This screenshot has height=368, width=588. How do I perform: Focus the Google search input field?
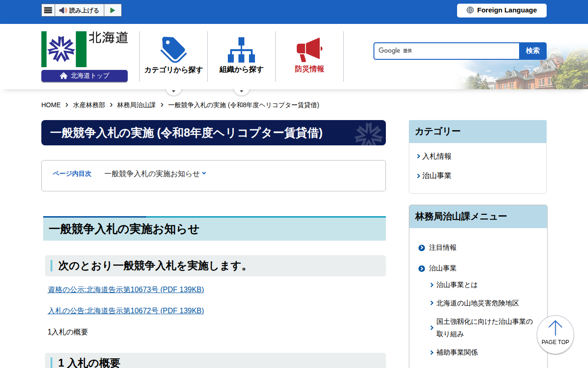[447, 51]
